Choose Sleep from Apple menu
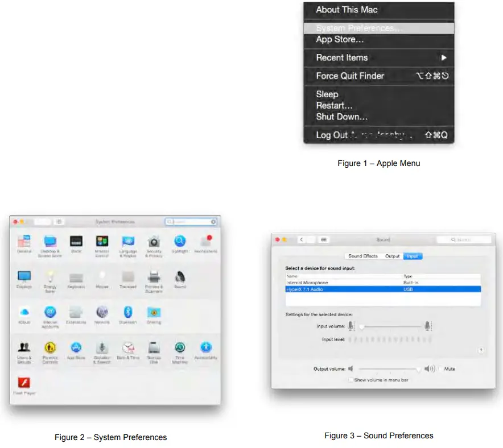 [378, 94]
